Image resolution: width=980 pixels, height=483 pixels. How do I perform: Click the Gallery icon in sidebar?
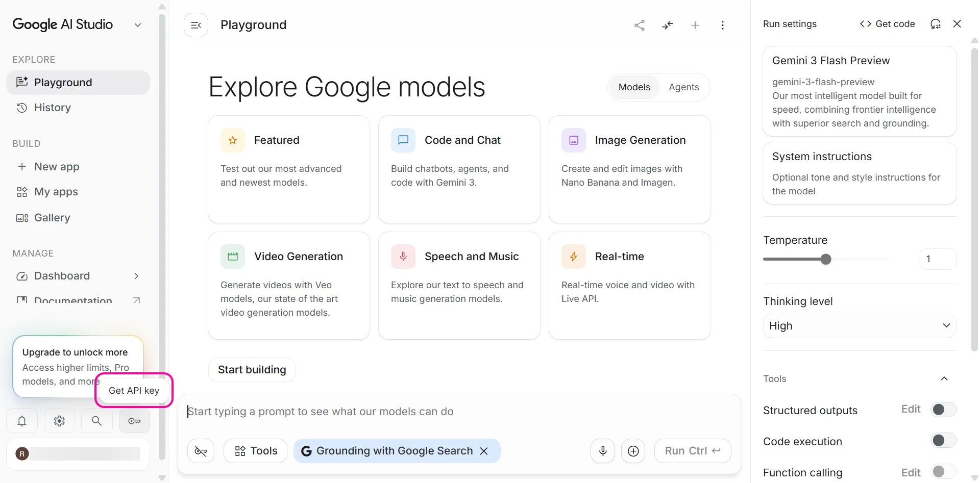22,218
